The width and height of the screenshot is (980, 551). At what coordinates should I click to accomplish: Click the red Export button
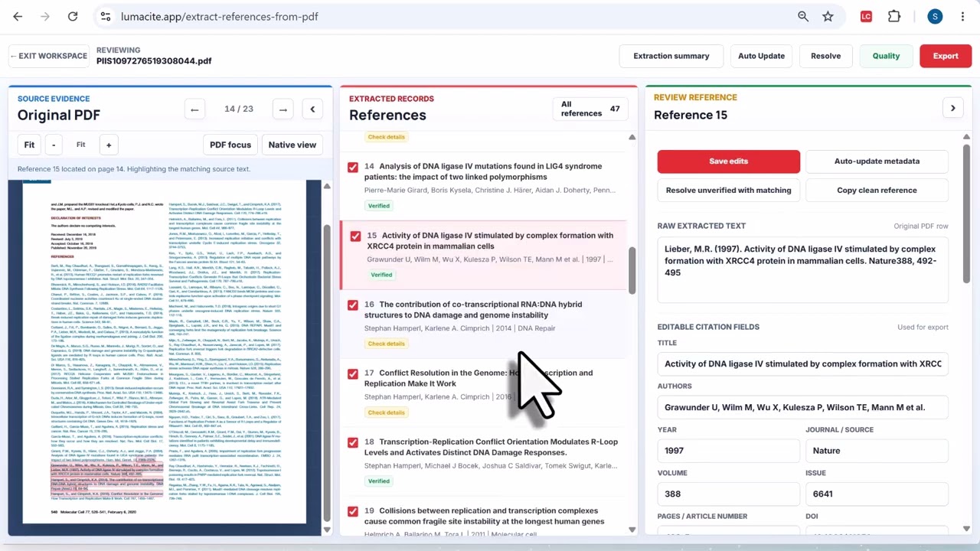(946, 56)
